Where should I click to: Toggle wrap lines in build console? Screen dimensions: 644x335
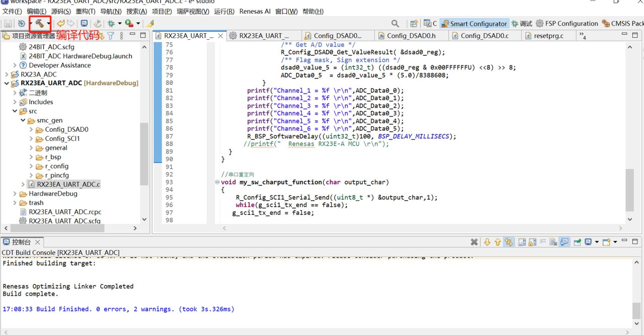pos(543,242)
